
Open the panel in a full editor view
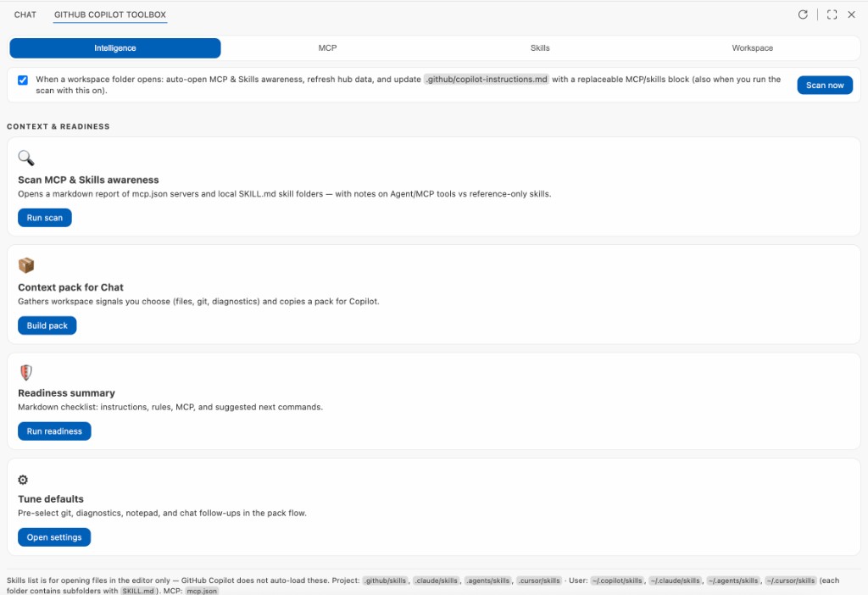click(x=832, y=14)
